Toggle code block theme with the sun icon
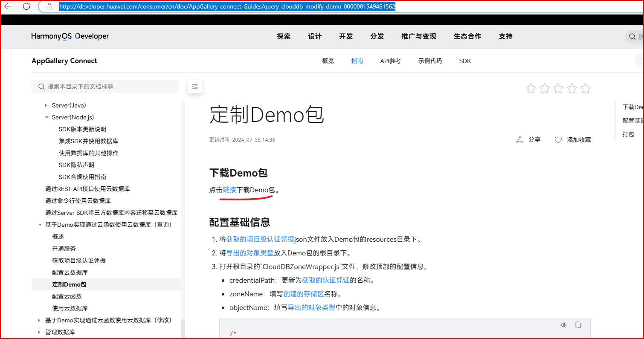This screenshot has height=339, width=644. click(563, 325)
